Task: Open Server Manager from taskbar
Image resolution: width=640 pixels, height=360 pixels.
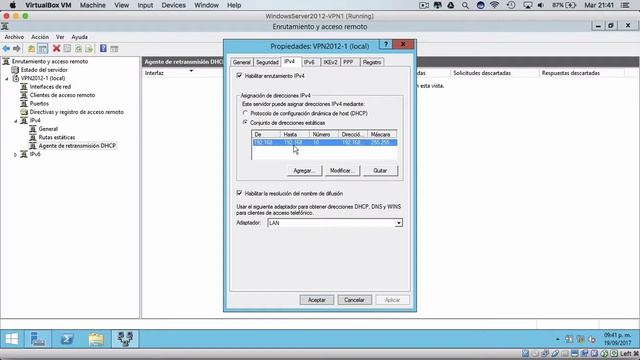Action: [x=38, y=339]
